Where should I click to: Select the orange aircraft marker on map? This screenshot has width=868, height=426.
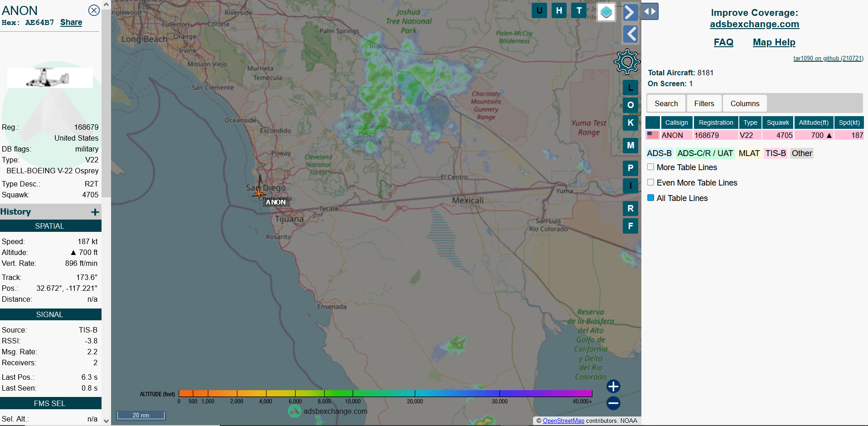coord(259,193)
